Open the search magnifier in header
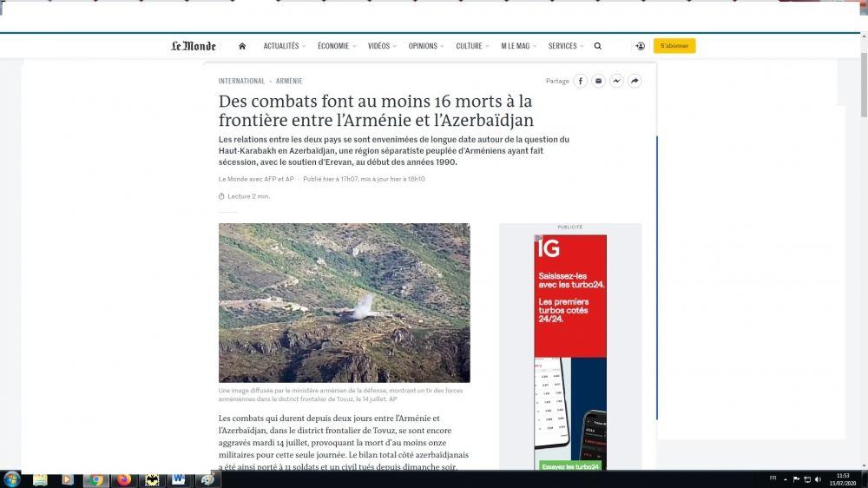 [x=597, y=46]
